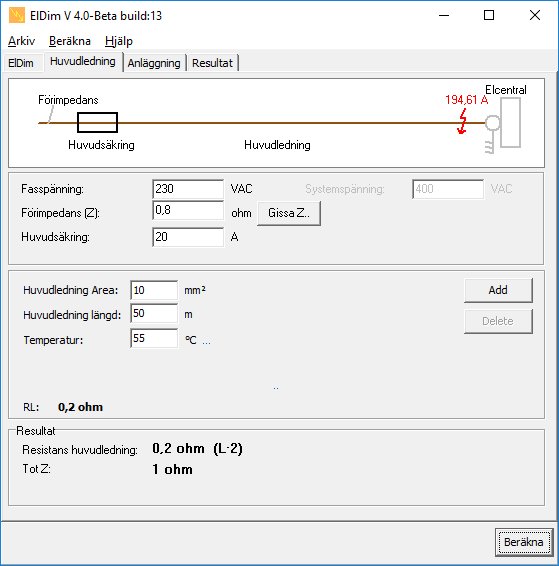Click the Beräkna button at bottom right
The height and width of the screenshot is (566, 559).
(524, 542)
